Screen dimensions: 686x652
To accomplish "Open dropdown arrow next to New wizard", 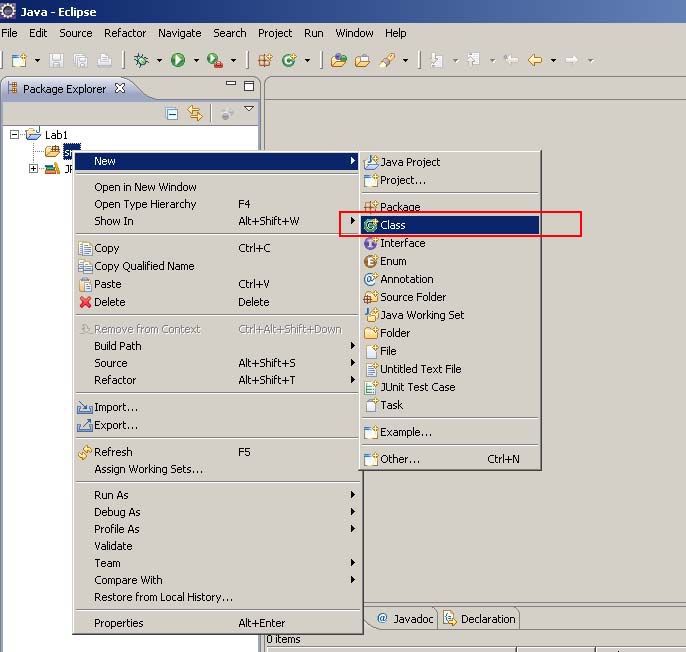I will [37, 60].
